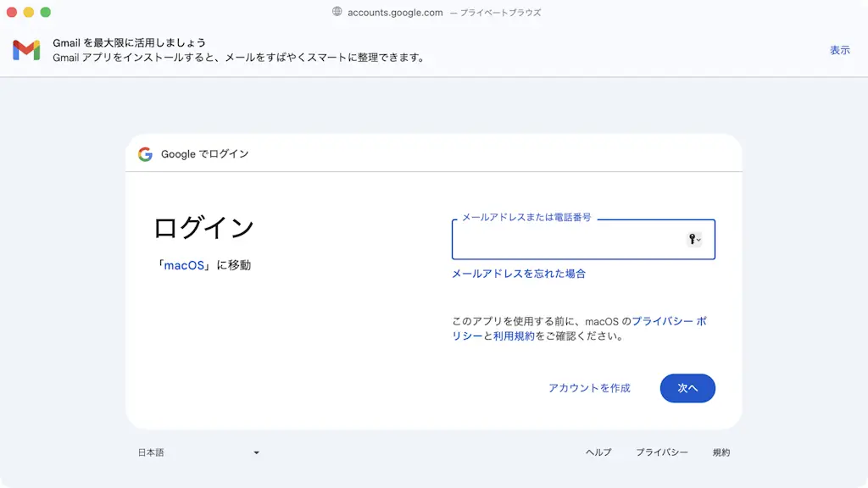Open the "macOS" app link
The image size is (868, 488).
[x=184, y=265]
